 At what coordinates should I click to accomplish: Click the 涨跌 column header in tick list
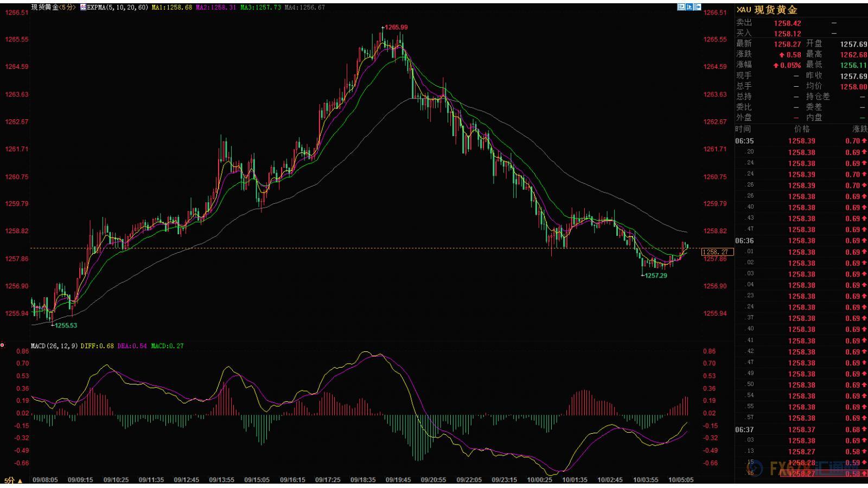pos(860,129)
